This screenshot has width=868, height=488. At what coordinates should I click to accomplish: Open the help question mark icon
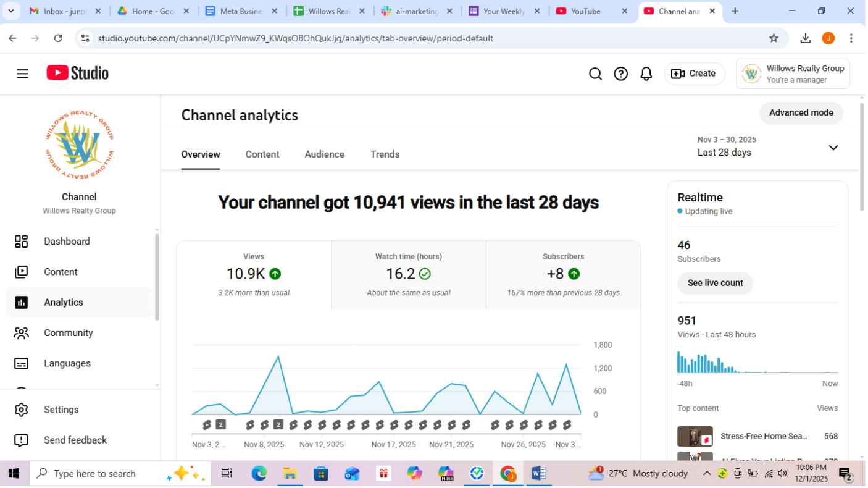[620, 74]
